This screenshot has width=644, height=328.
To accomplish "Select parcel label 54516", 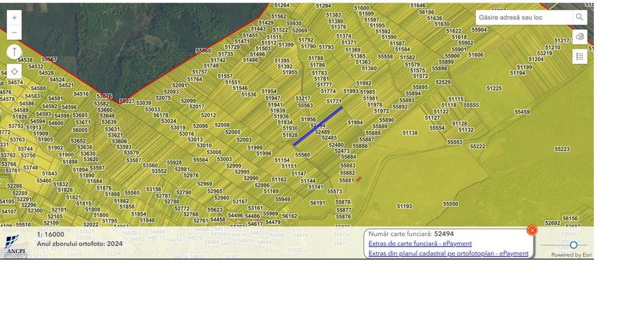I will click(81, 94).
